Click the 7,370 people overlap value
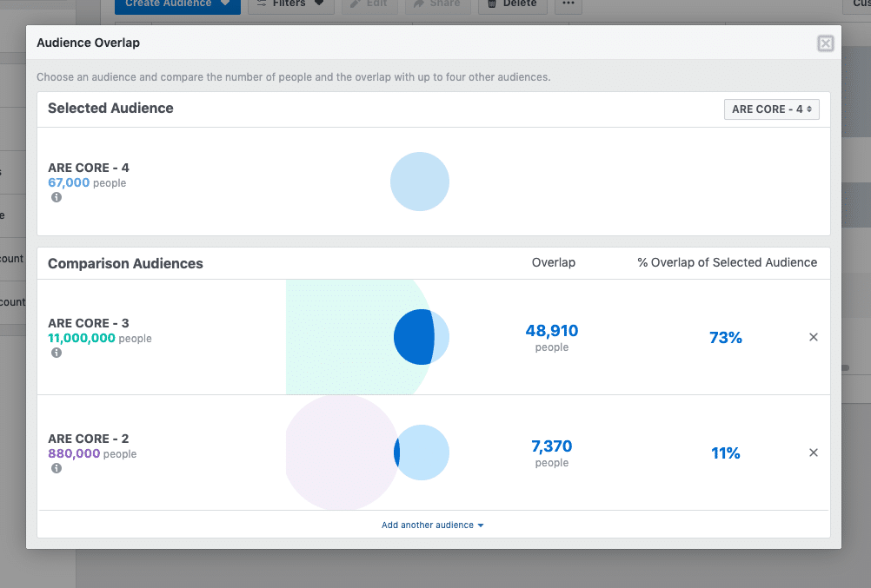Viewport: 871px width, 588px height. click(551, 446)
